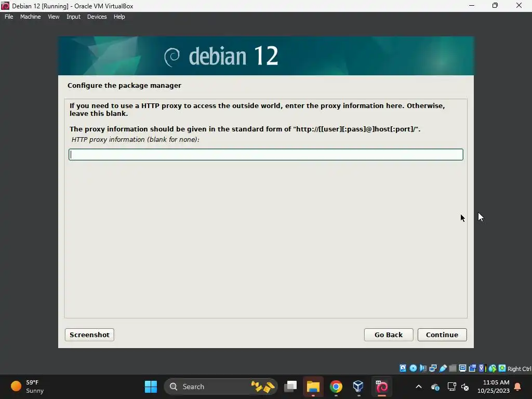Click the display settings status icon

coord(462,368)
